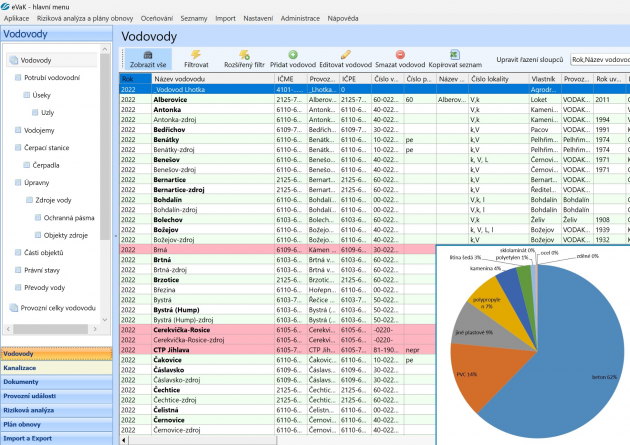Select the Bystrá (Hump) table row
Viewport: 630px width, 445px height.
tap(277, 310)
